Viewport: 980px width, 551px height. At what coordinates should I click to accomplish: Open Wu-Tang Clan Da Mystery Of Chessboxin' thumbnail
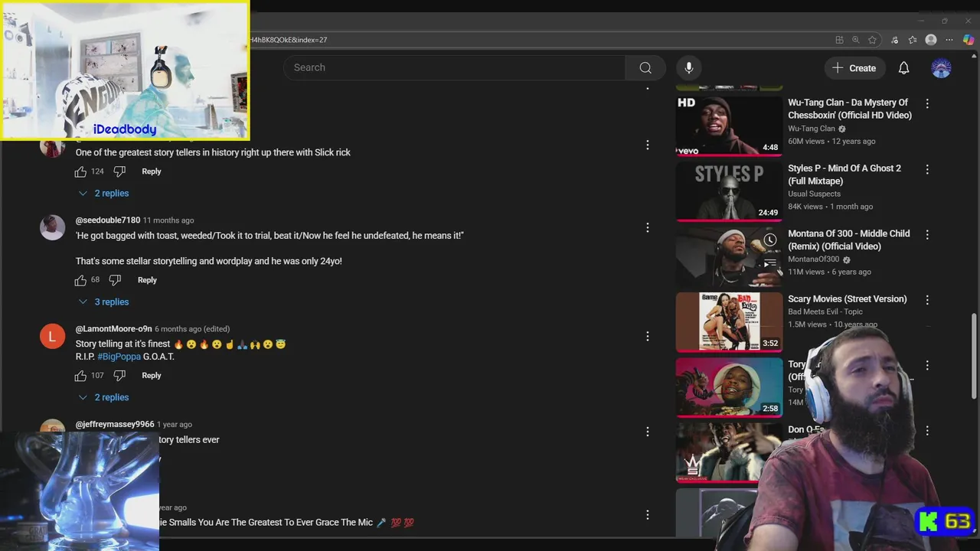click(729, 126)
